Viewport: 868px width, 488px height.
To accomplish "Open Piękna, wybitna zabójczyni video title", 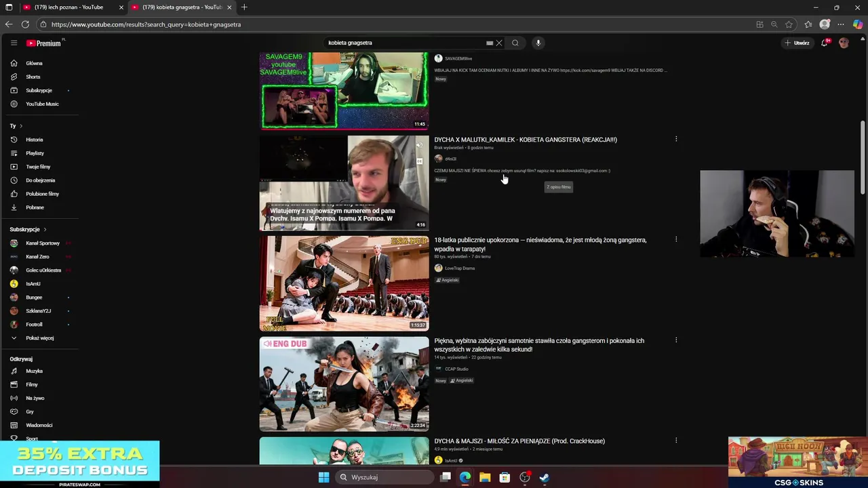I will pyautogui.click(x=539, y=345).
